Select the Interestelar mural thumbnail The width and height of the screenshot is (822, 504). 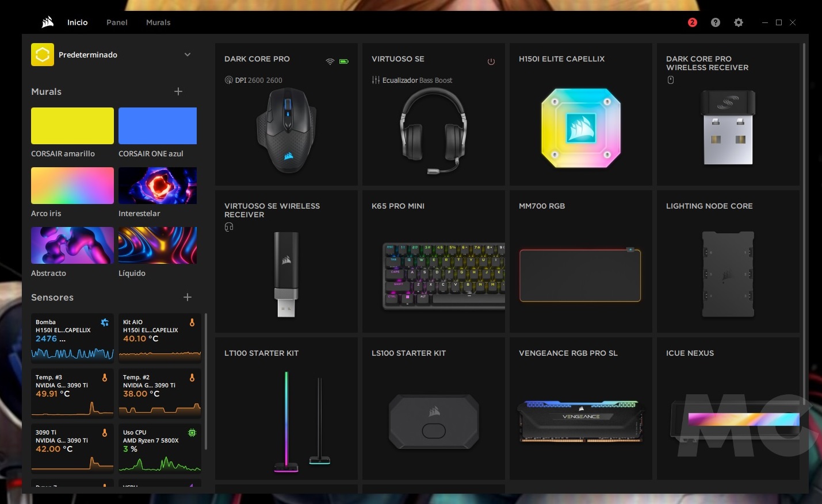coord(158,186)
